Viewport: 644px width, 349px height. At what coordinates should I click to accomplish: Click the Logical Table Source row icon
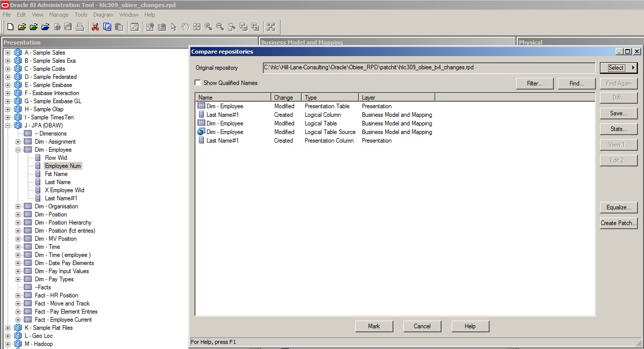point(201,132)
